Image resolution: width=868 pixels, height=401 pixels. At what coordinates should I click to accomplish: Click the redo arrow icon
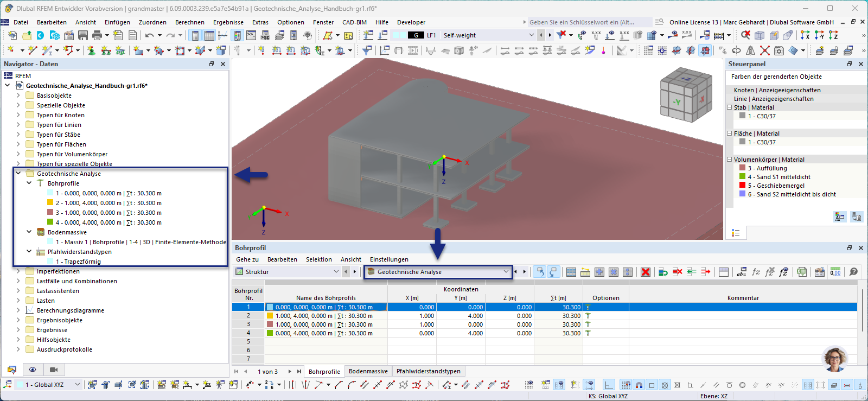point(170,35)
